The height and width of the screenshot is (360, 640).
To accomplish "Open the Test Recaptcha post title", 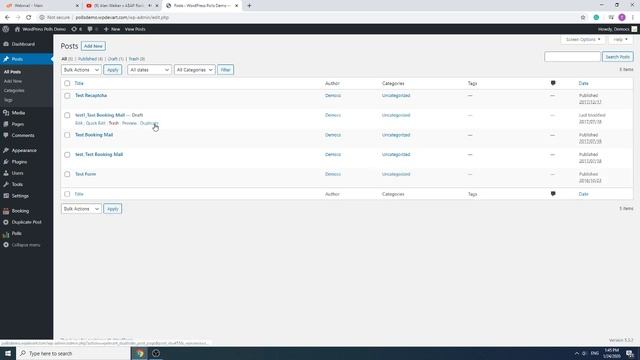I will click(x=91, y=96).
